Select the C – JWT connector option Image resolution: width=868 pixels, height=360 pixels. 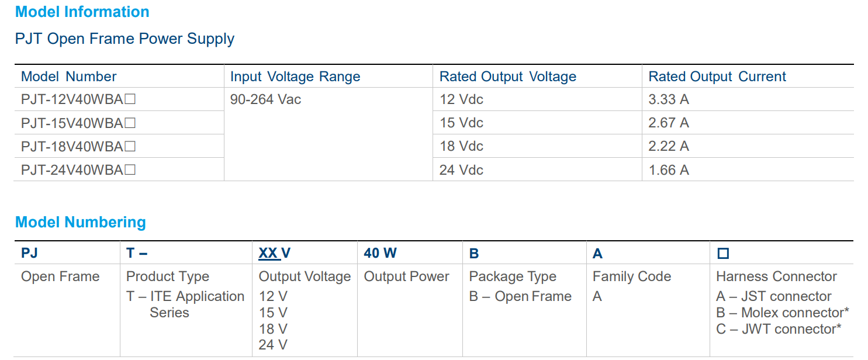[x=778, y=329]
